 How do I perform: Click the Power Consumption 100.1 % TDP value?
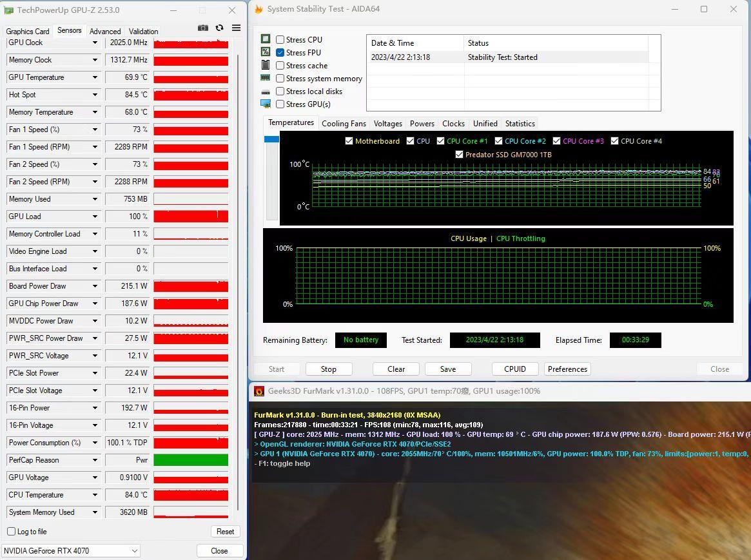click(x=127, y=443)
